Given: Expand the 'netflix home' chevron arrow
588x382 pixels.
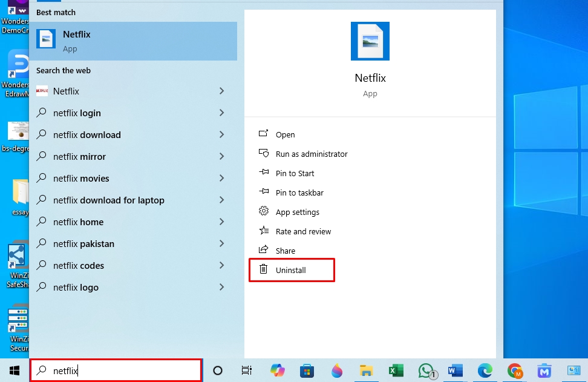Looking at the screenshot, I should (221, 222).
